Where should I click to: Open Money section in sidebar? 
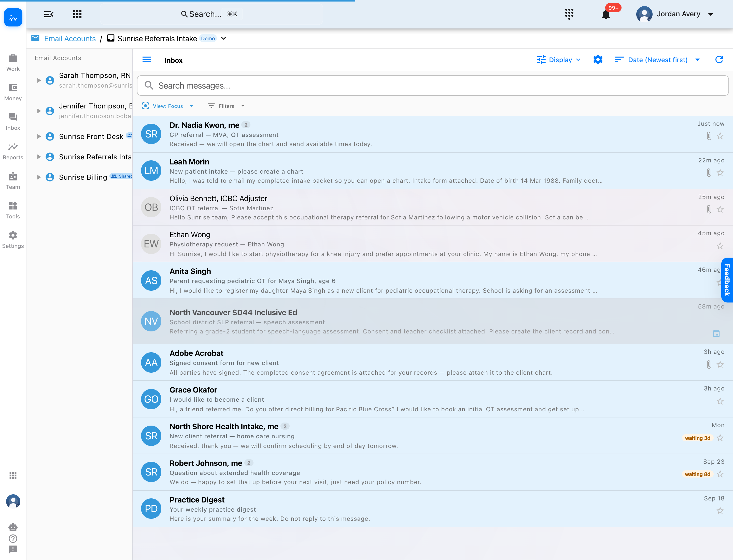tap(13, 92)
